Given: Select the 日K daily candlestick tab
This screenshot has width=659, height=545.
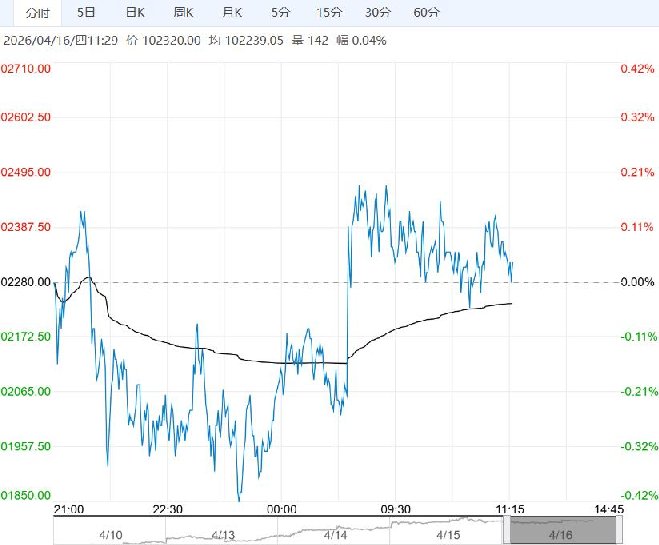Looking at the screenshot, I should click(x=135, y=13).
